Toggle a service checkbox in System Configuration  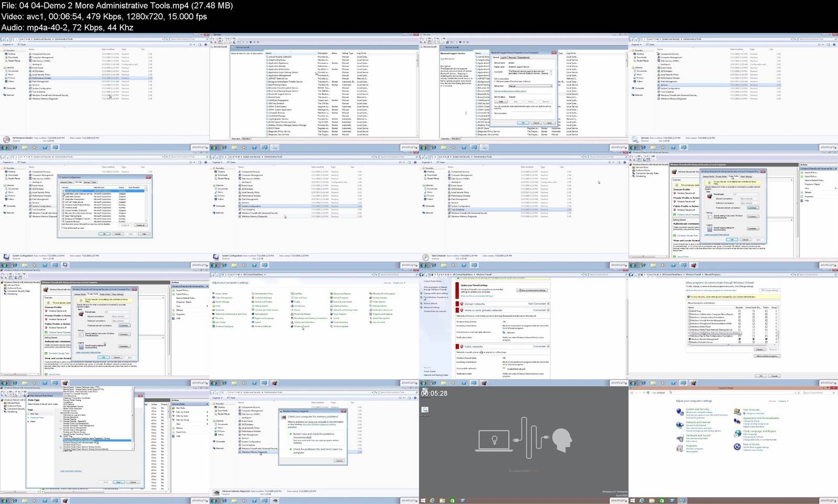[x=63, y=194]
